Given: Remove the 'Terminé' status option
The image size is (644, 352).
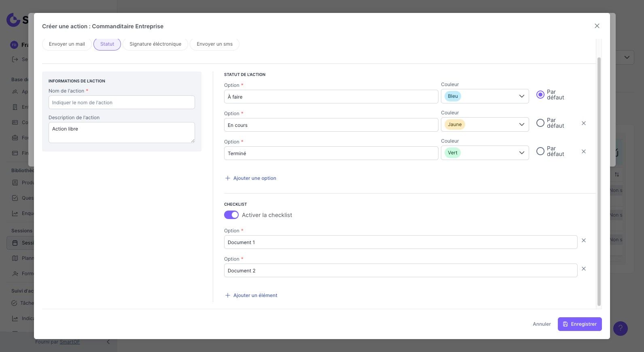Looking at the screenshot, I should click(583, 152).
